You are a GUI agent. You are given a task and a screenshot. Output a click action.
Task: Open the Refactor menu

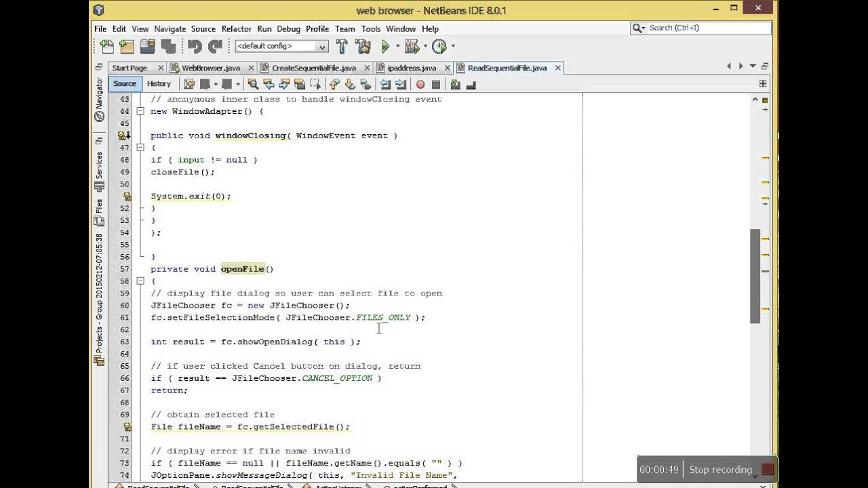[236, 28]
